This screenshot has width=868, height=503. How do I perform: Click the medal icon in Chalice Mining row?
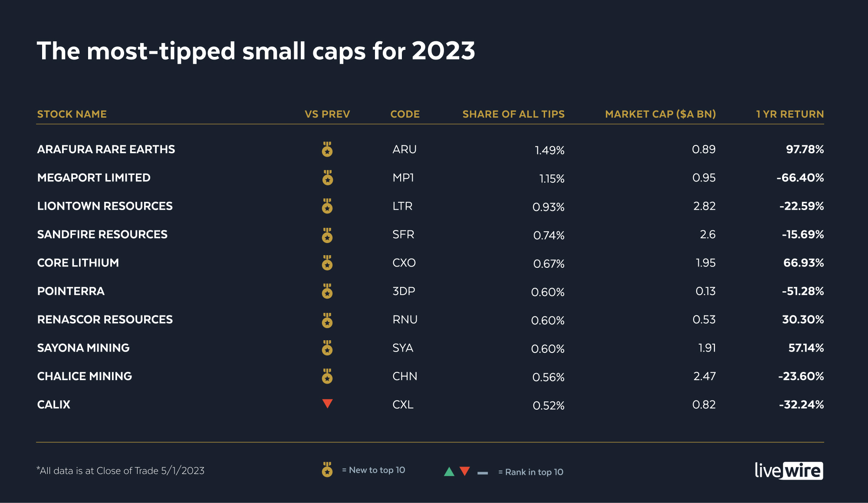(327, 376)
